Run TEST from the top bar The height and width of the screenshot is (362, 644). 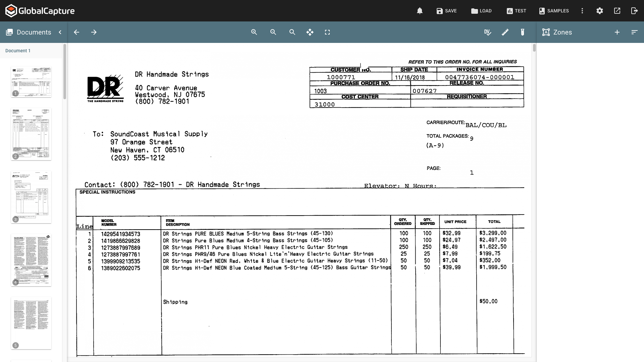(x=516, y=11)
